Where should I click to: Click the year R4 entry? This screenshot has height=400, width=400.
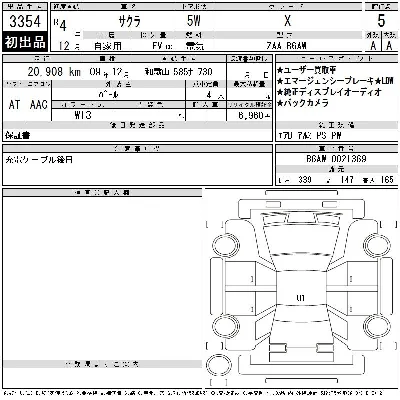(60, 24)
